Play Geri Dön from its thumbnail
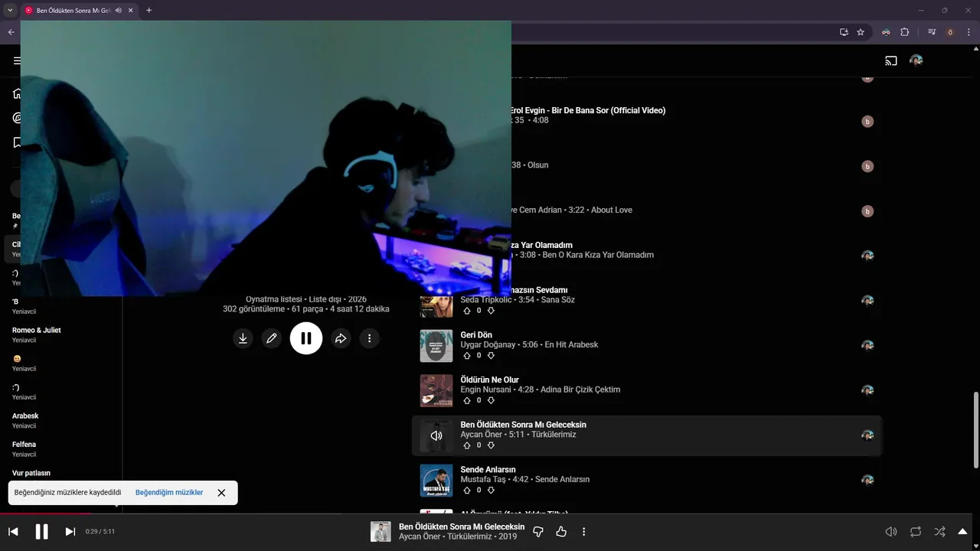Viewport: 980px width, 551px height. point(436,346)
